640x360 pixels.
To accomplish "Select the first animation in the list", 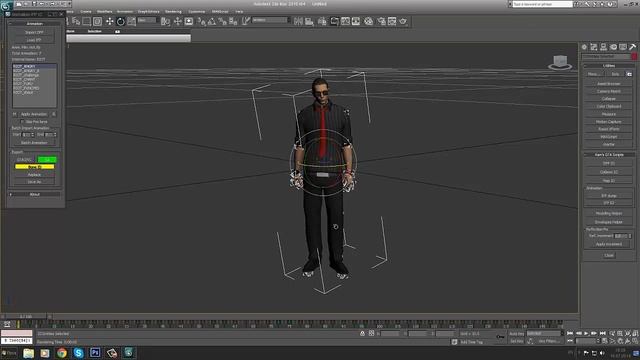I will click(34, 66).
